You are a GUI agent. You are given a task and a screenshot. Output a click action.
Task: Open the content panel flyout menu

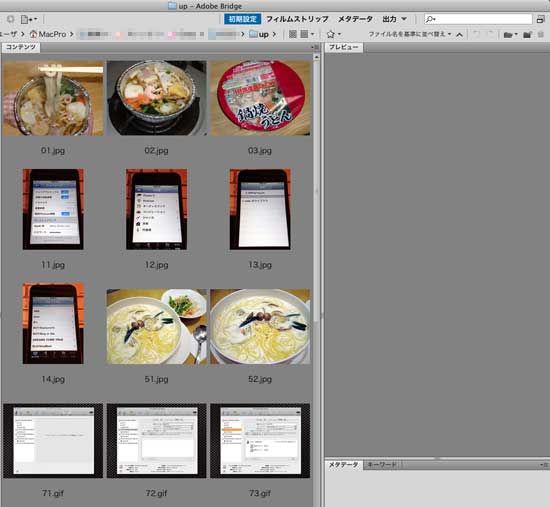(x=315, y=47)
